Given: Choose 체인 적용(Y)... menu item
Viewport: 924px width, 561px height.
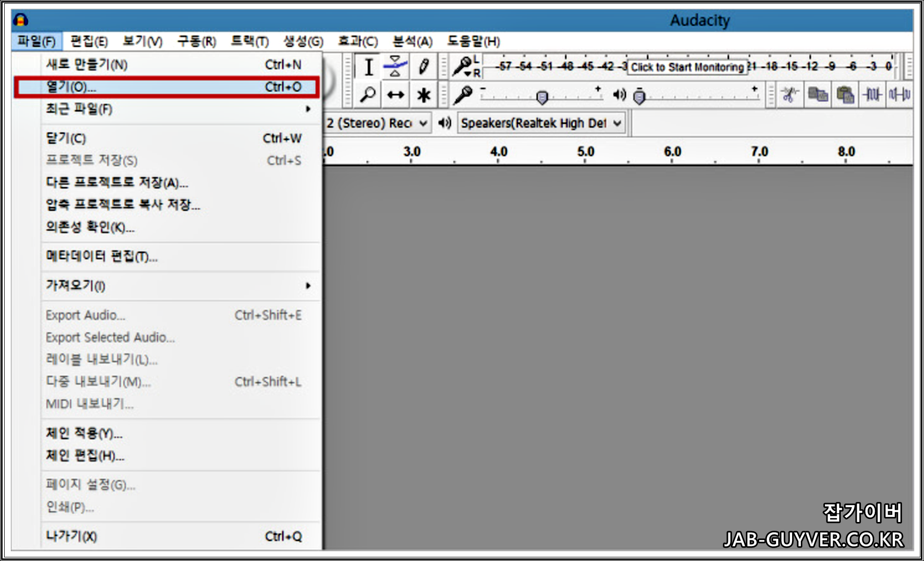Looking at the screenshot, I should [x=167, y=433].
